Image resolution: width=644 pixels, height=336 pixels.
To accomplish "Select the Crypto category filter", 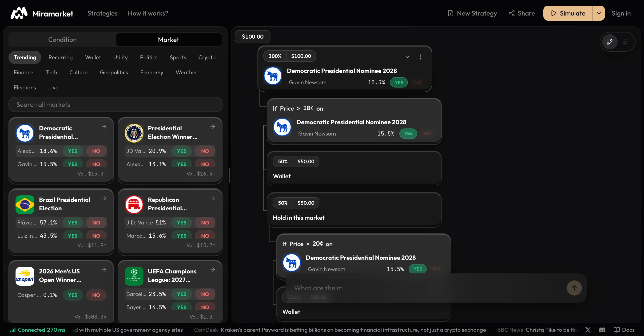I will pos(207,57).
